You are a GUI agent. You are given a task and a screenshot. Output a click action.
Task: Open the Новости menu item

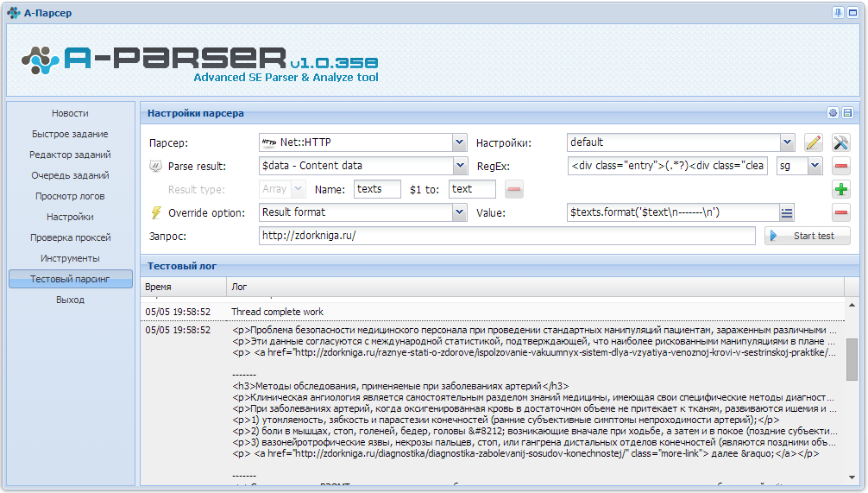pyautogui.click(x=70, y=113)
